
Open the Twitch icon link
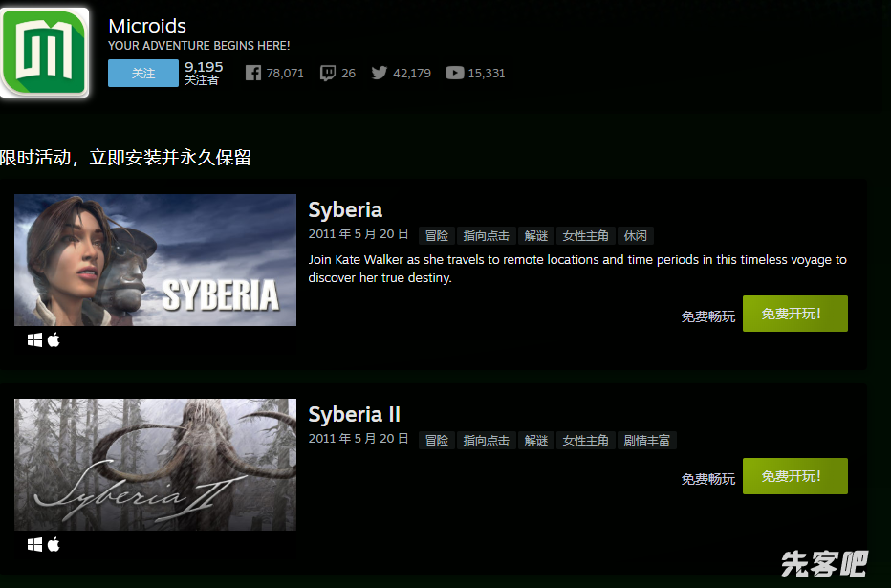tap(328, 73)
